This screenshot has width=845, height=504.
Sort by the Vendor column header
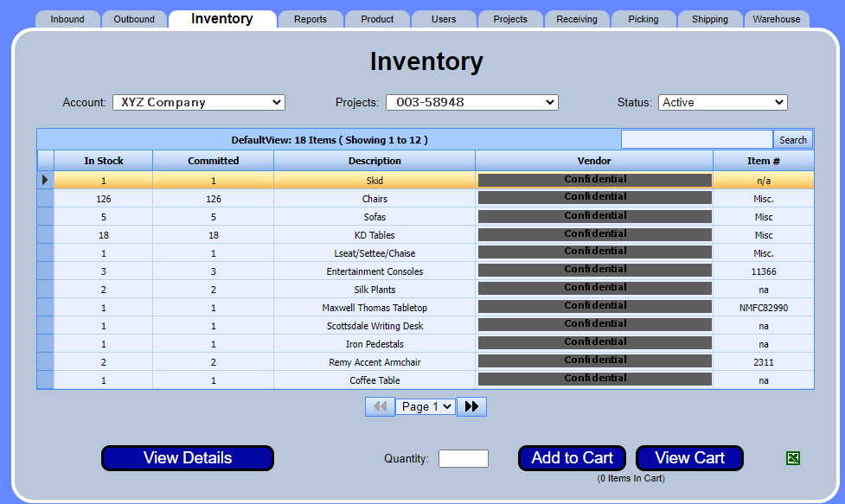click(594, 161)
